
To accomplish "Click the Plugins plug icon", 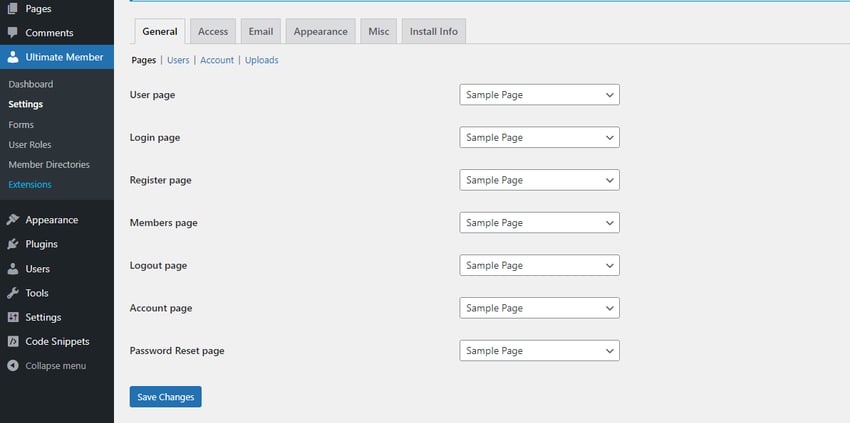I will coord(13,244).
